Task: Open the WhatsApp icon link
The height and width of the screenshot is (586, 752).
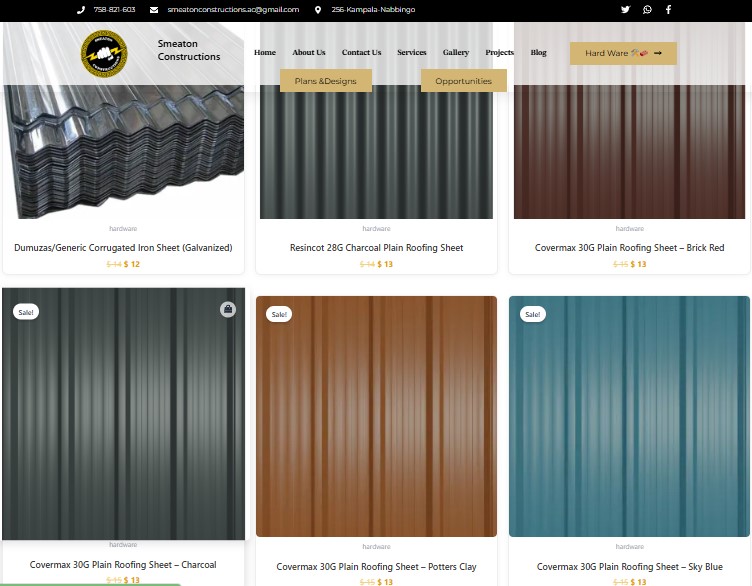Action: click(x=647, y=10)
